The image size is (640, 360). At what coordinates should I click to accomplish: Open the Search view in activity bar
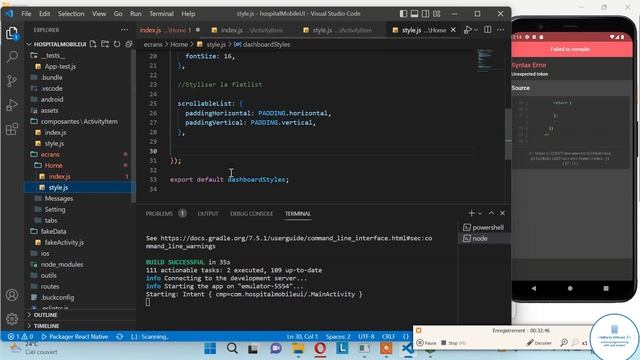[x=12, y=57]
